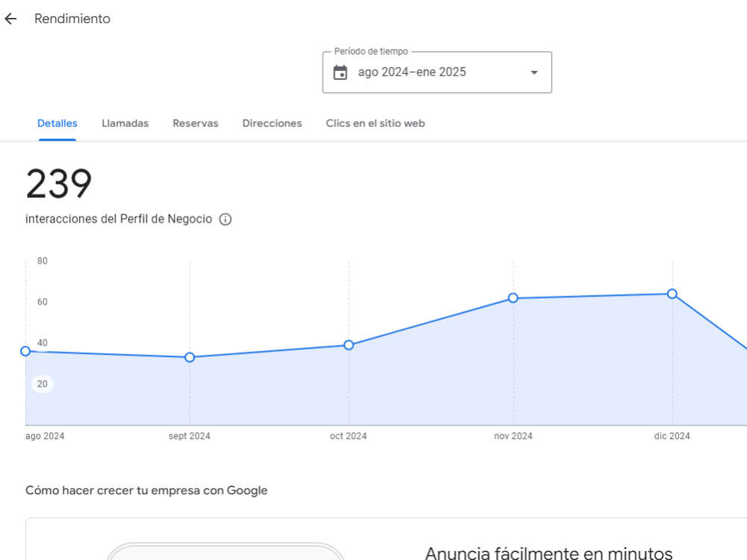Select the Detalles tab
The image size is (747, 560).
tap(58, 123)
